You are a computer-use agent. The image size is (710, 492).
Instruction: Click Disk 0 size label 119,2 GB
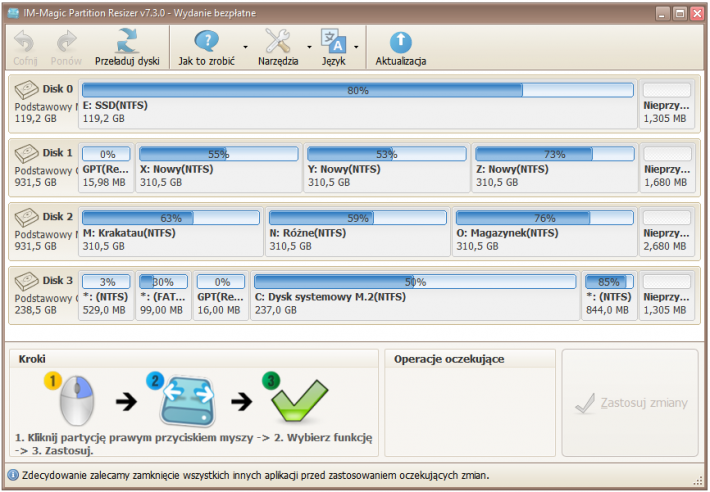[x=35, y=119]
